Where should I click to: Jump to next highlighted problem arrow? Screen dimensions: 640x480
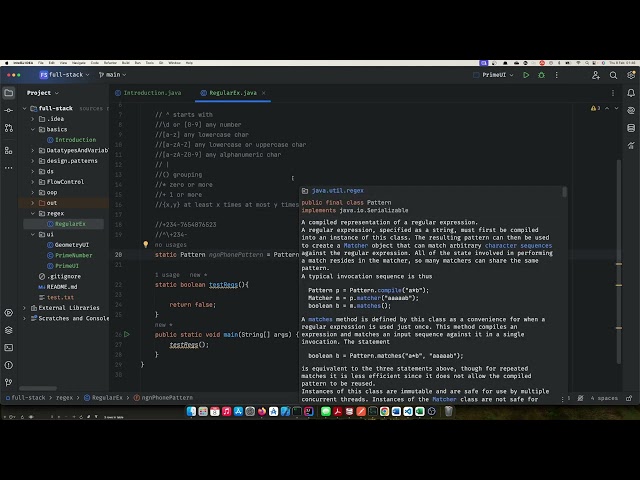[616, 108]
